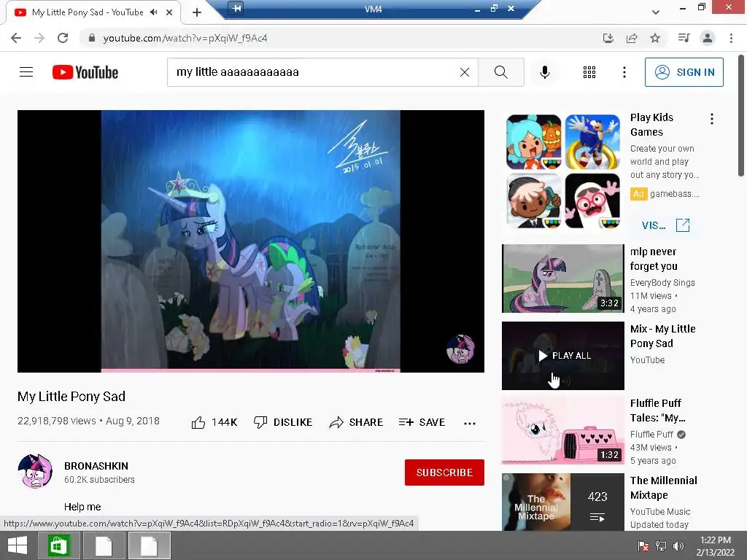The width and height of the screenshot is (747, 560).
Task: Open Mix - My Little Pony Sad title
Action: coord(662,336)
